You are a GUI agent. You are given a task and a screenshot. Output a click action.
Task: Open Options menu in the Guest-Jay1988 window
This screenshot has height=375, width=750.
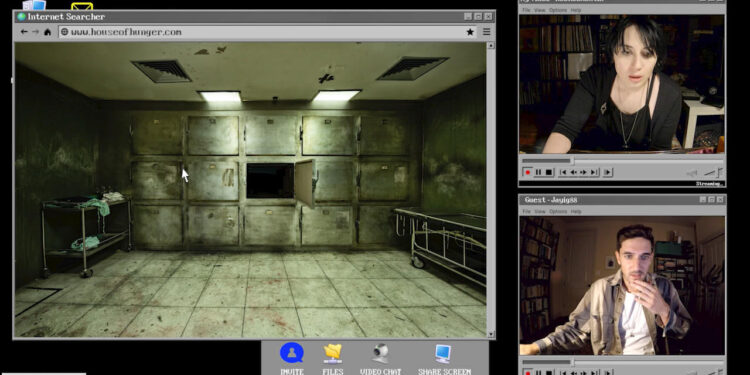[558, 211]
